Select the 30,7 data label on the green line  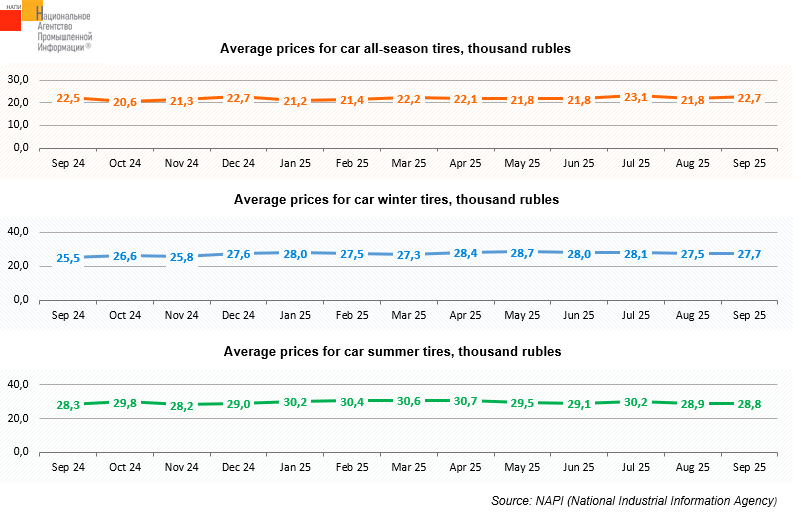[x=465, y=401]
